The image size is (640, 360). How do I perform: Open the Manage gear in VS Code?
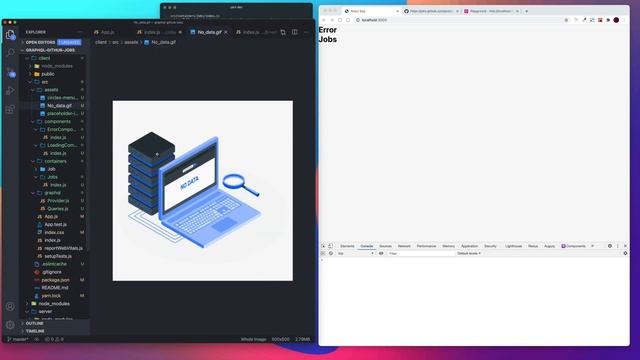(x=11, y=325)
